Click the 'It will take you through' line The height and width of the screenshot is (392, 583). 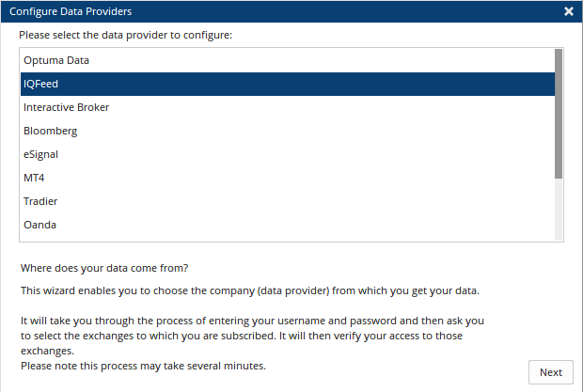coord(252,321)
